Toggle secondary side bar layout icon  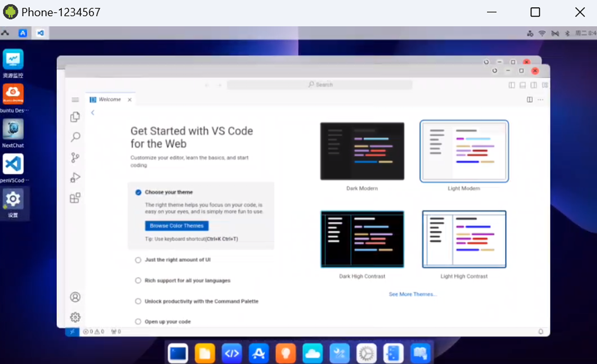click(534, 85)
